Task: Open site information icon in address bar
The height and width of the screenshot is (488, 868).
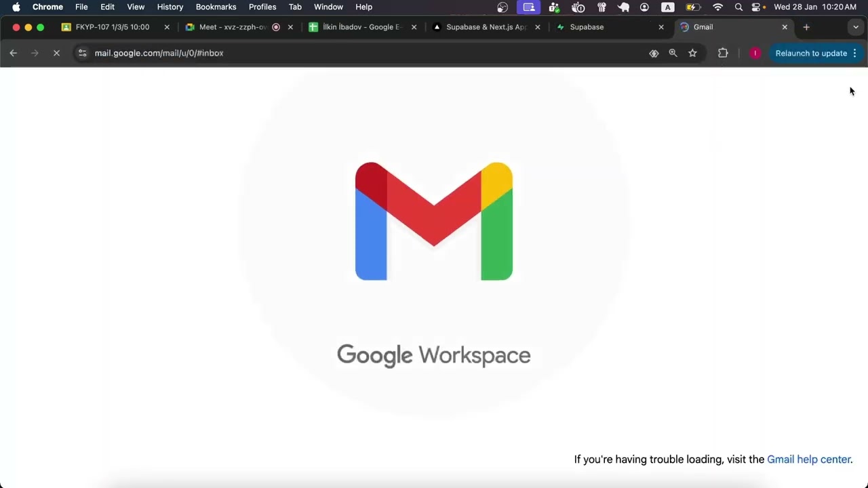Action: (x=82, y=53)
